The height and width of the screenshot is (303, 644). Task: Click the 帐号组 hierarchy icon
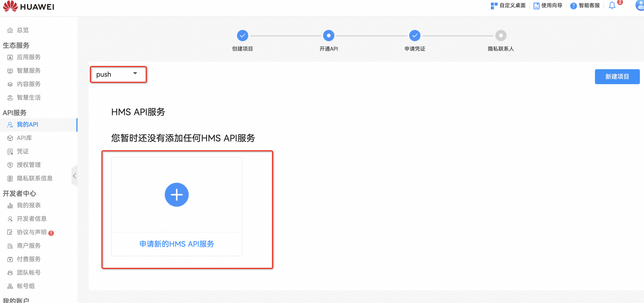(x=10, y=286)
